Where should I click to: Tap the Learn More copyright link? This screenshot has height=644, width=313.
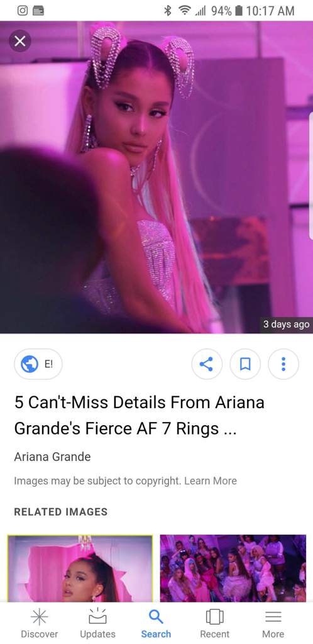point(211,480)
